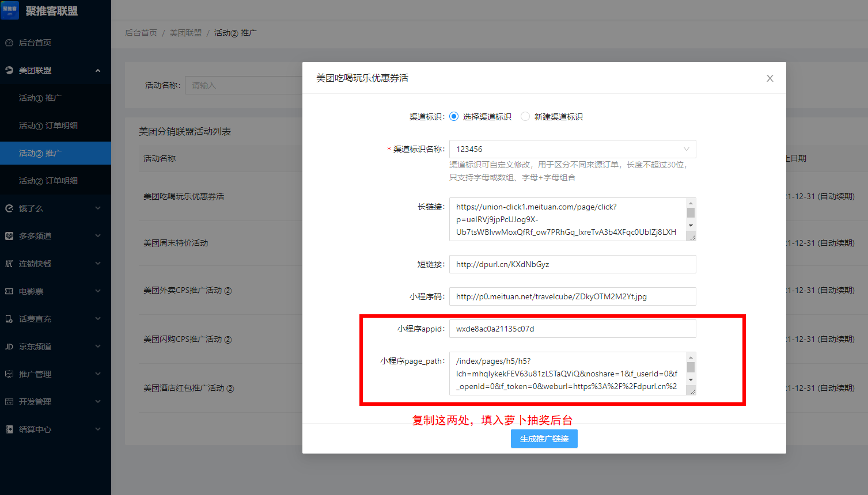
Task: Close the 美团吃喝玩乐优惠券活 dialog
Action: [770, 78]
